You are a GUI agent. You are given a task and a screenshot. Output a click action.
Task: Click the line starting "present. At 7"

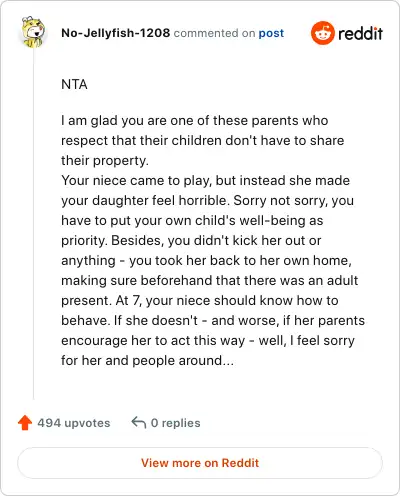coord(200,300)
